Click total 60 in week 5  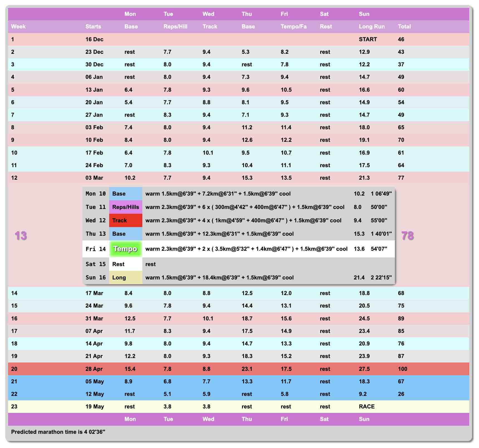point(401,90)
